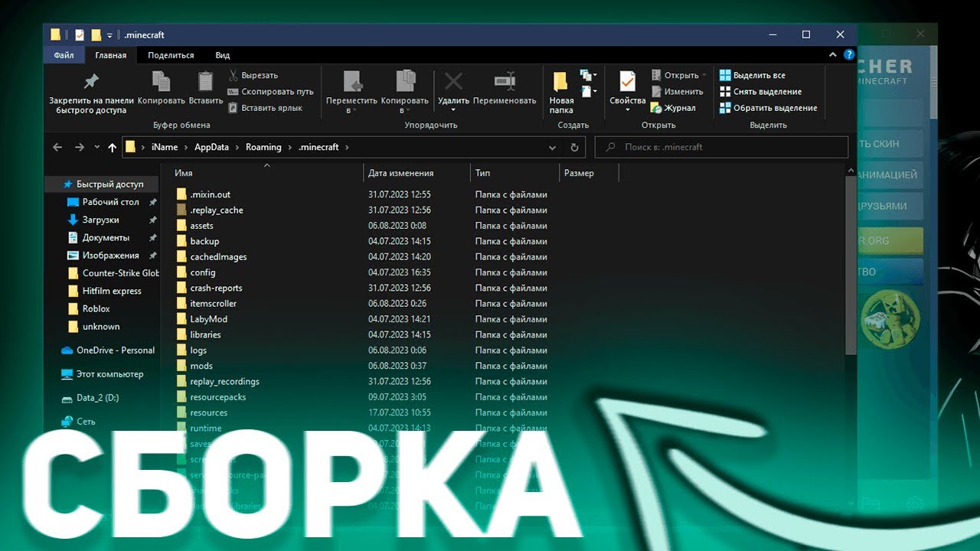Image resolution: width=980 pixels, height=551 pixels.
Task: Open recent locations dropdown arrow
Action: (x=97, y=147)
